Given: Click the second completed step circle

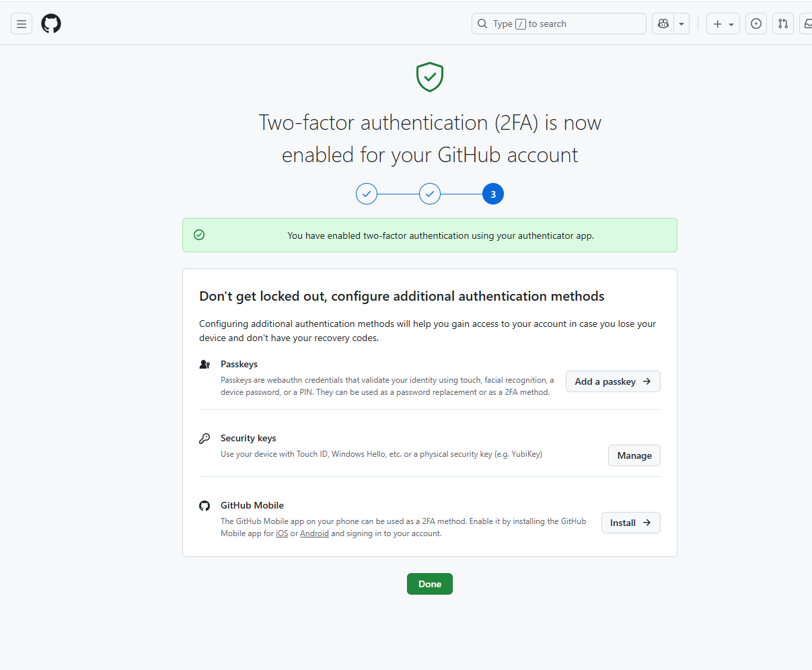Looking at the screenshot, I should coord(430,194).
